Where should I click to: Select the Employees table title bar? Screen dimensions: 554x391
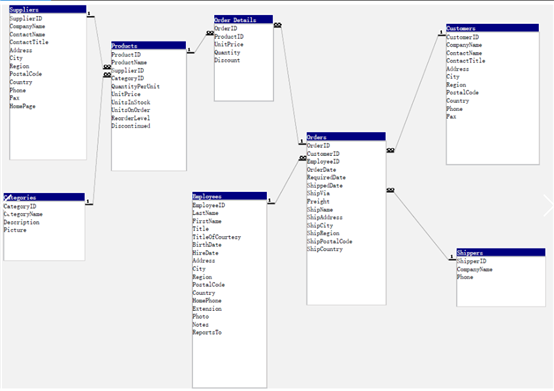click(x=230, y=196)
